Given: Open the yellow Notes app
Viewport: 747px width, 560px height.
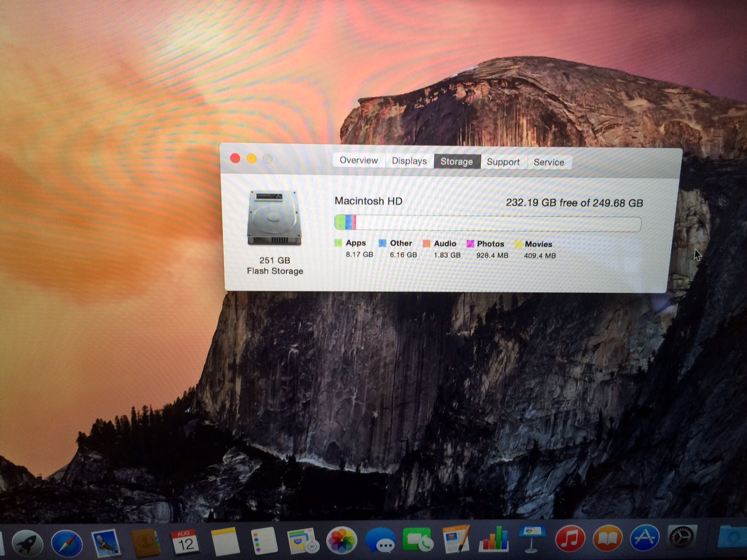Looking at the screenshot, I should pyautogui.click(x=225, y=542).
